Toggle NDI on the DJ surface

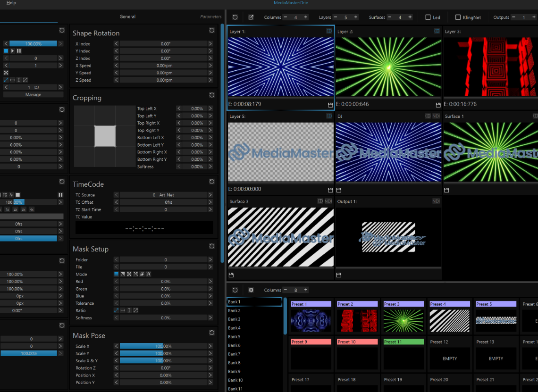click(x=436, y=116)
